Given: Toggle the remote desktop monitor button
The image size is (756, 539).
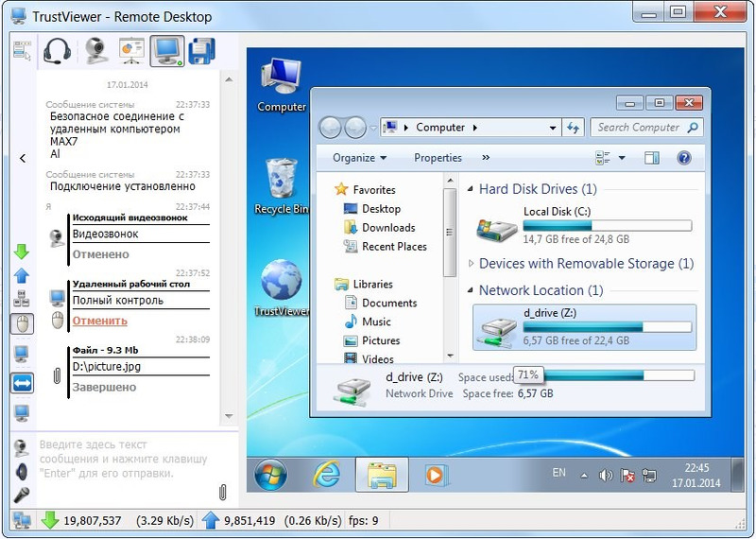Looking at the screenshot, I should tap(167, 51).
